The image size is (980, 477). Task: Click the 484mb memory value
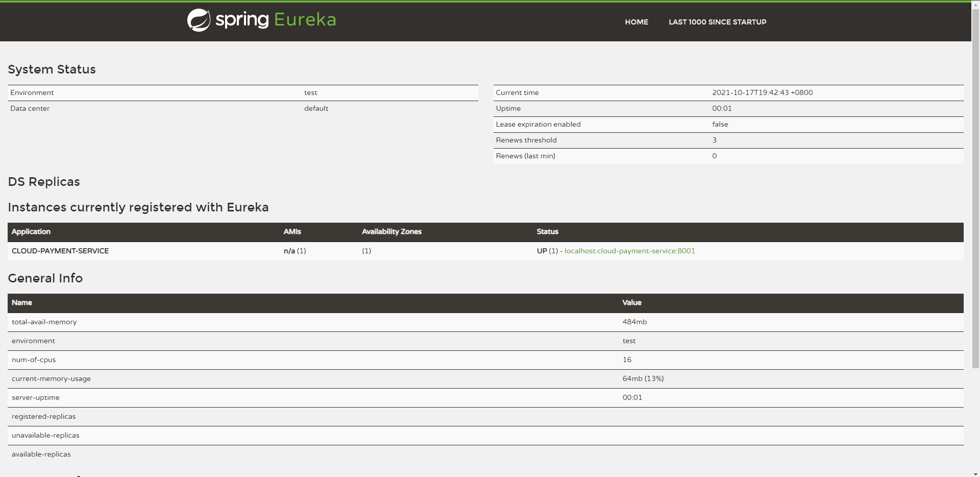coord(635,322)
